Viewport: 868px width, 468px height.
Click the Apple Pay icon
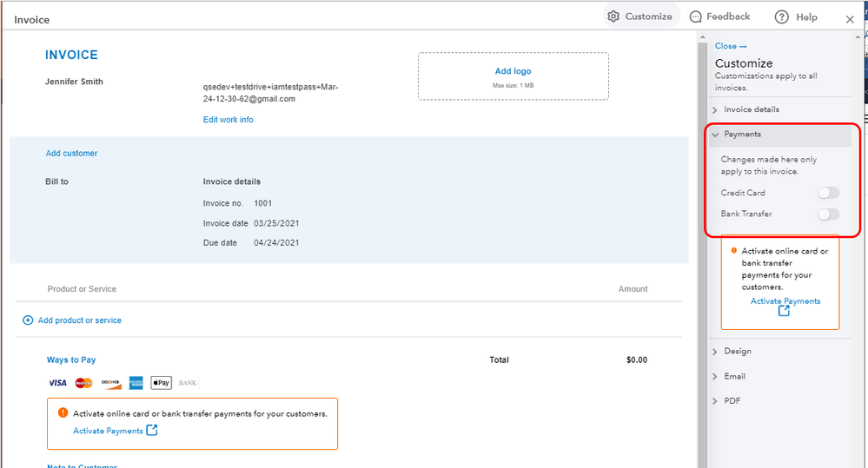162,383
